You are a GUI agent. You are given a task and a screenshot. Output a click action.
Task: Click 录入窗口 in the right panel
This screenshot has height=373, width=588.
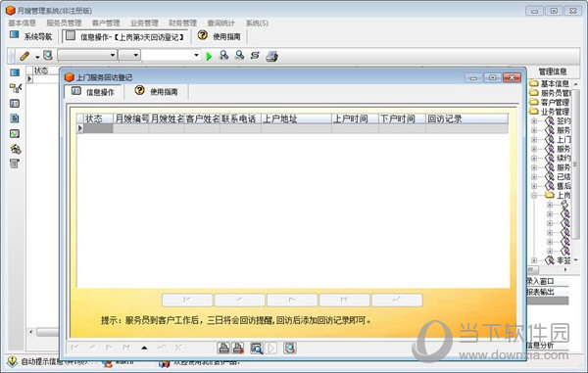pos(540,282)
